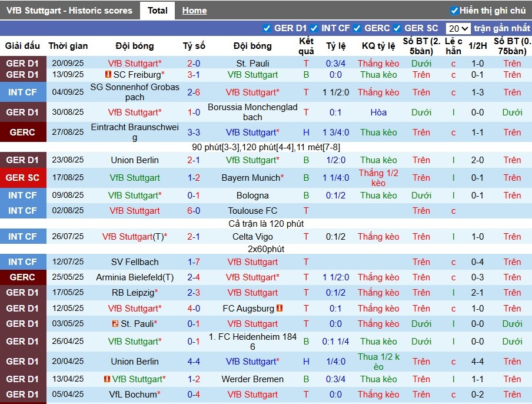Switch to the Home tab
The image size is (532, 404).
tap(194, 11)
